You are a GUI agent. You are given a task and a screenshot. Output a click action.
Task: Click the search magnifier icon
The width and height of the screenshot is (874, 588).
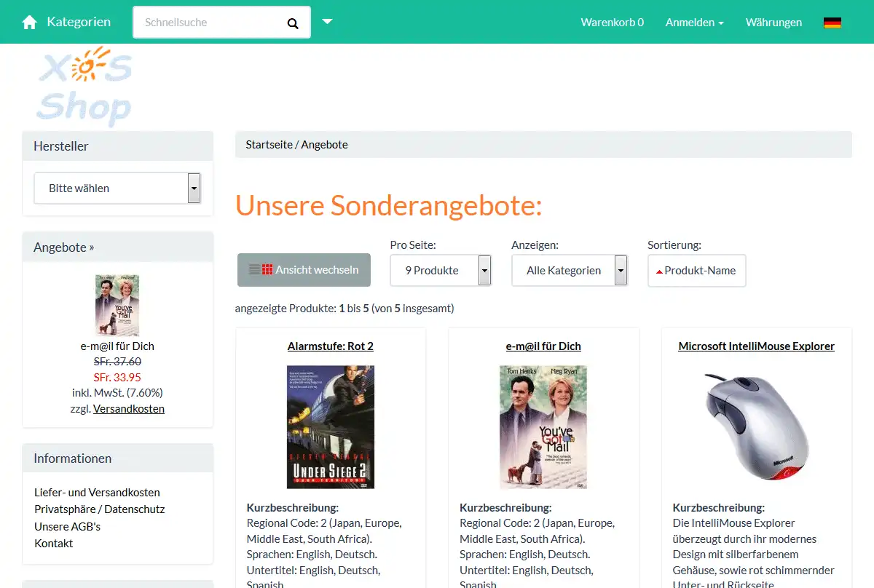tap(293, 23)
